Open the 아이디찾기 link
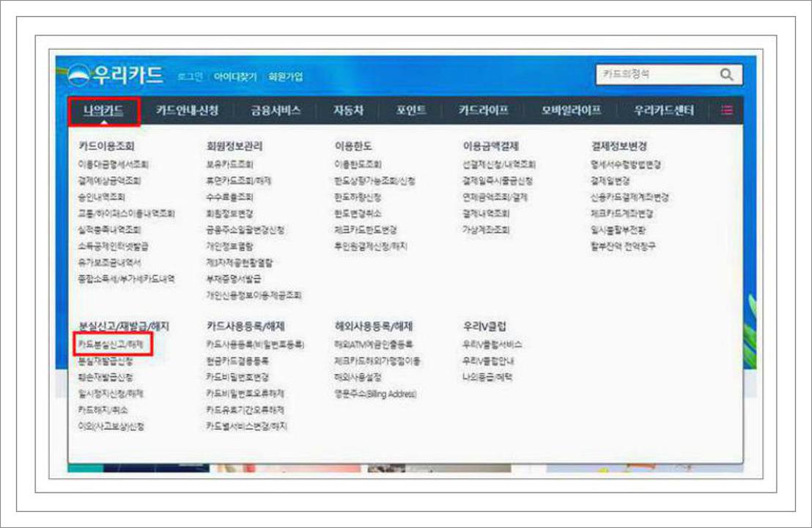 click(235, 77)
